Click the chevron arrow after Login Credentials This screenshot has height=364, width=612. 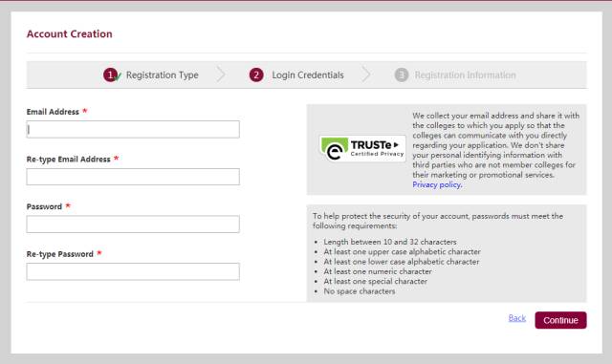click(365, 75)
